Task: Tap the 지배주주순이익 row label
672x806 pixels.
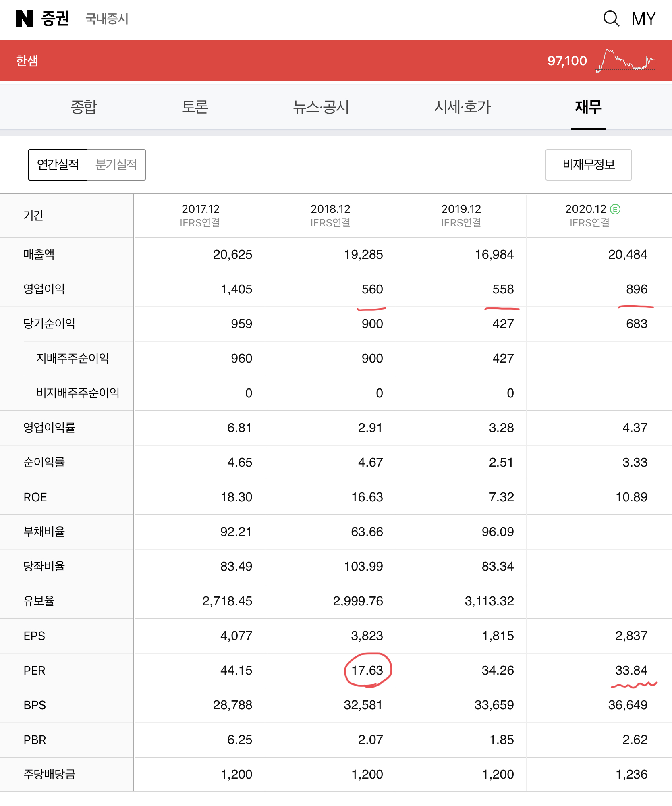Action: tap(73, 358)
